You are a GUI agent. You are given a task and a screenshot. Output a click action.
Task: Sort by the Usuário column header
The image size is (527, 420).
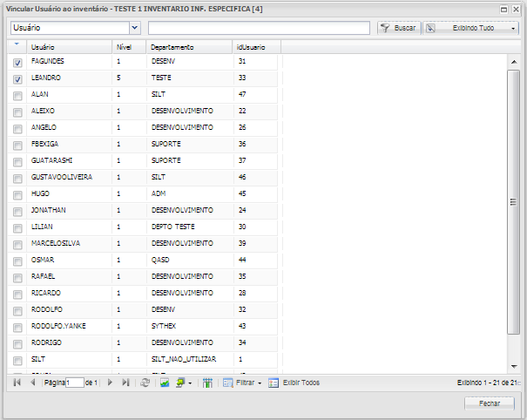[x=69, y=47]
